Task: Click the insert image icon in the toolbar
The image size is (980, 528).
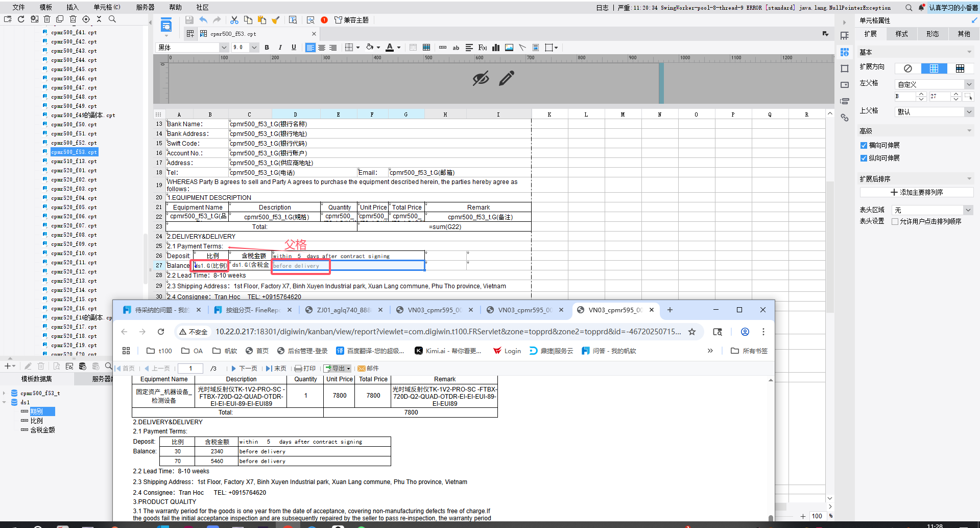Action: 509,48
